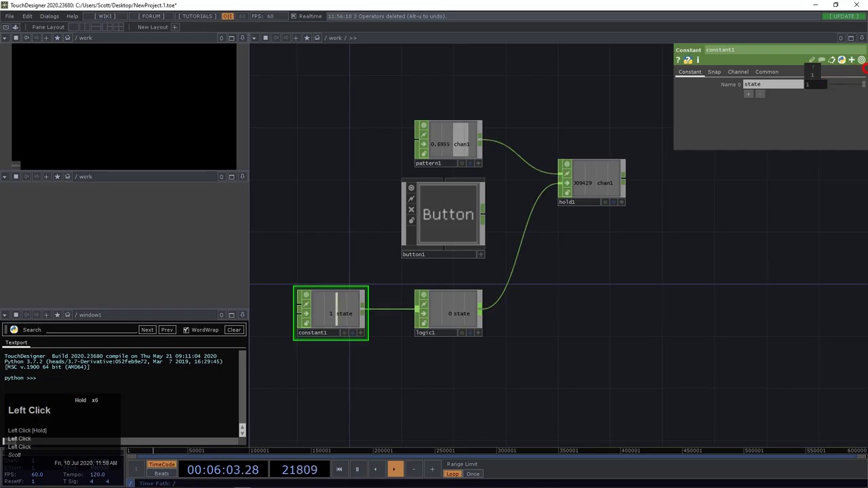This screenshot has width=868, height=488.
Task: Click Next search button in textport
Action: 147,330
